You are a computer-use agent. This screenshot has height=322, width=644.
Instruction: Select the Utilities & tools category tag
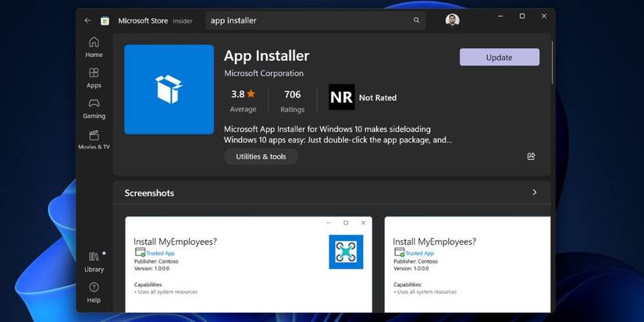261,157
